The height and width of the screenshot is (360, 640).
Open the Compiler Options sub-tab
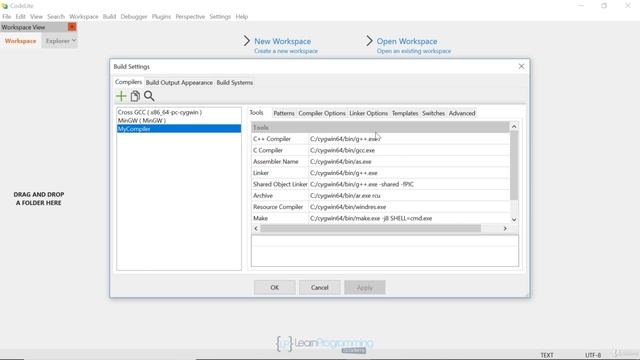click(322, 113)
